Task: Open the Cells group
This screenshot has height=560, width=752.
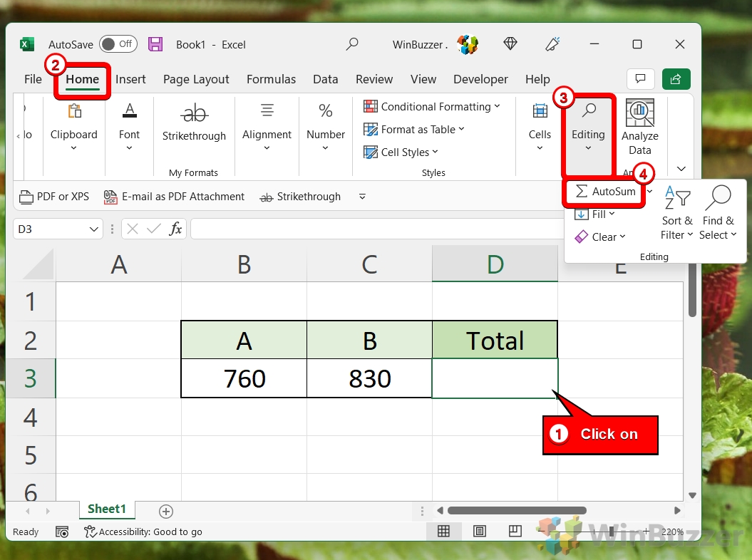Action: (x=540, y=127)
